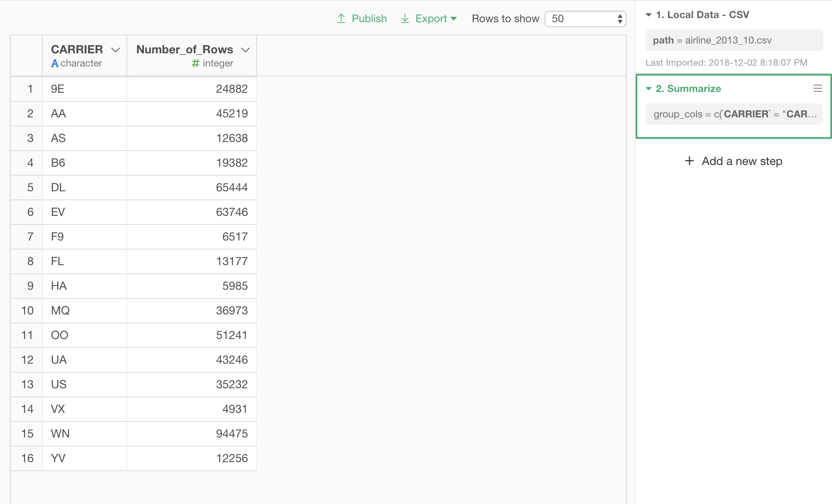Click the Publish upload icon
This screenshot has height=504, width=832.
coord(341,18)
